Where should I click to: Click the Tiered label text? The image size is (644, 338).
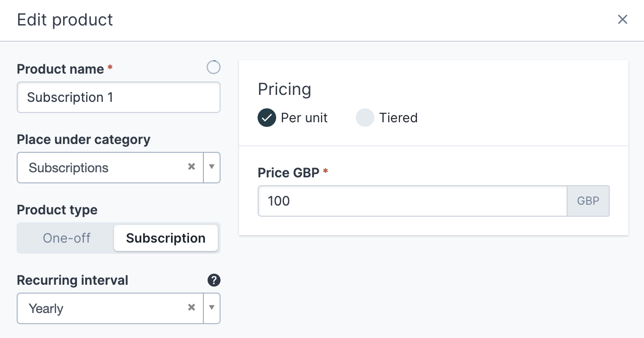click(398, 118)
